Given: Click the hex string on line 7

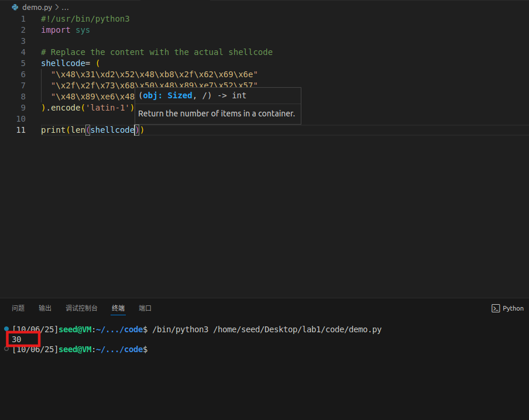Looking at the screenshot, I should (x=154, y=85).
